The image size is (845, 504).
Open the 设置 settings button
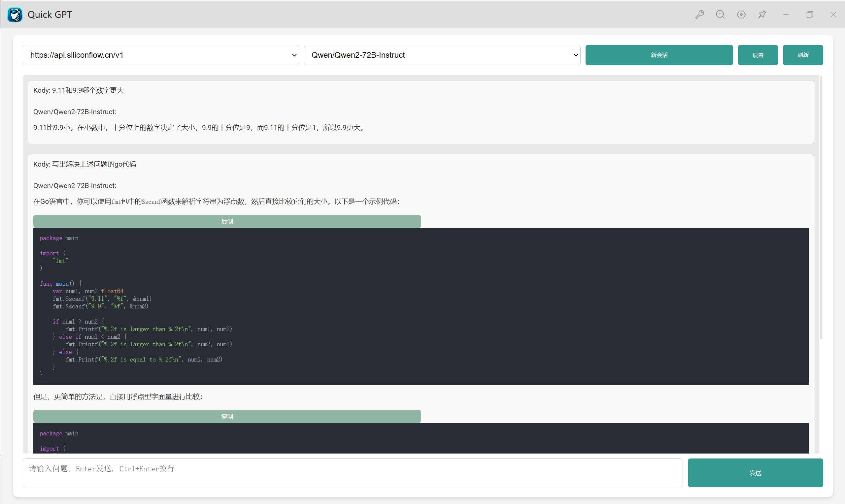[x=758, y=55]
